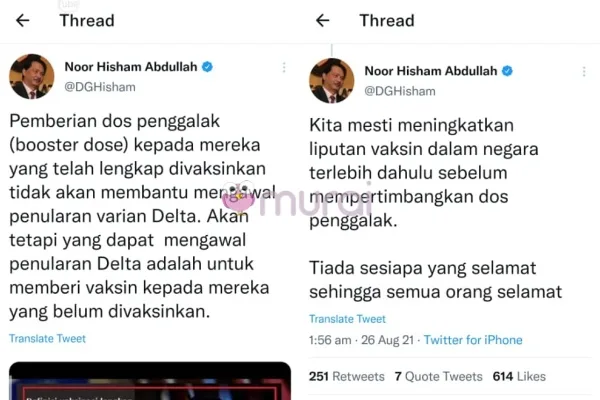
Task: Open the embedded media preview below the left tweet
Action: coord(150,381)
